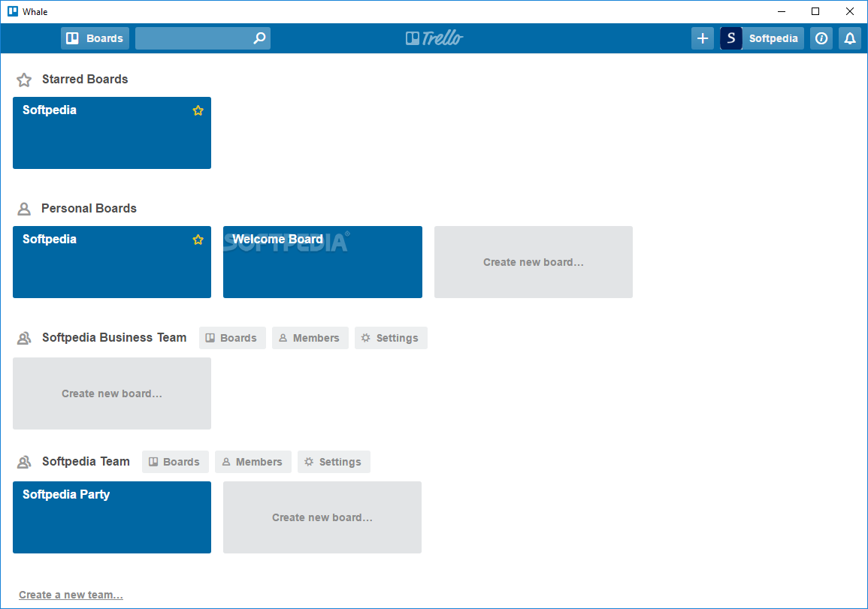Open the starred Softpedia board under Starred Boards

pyautogui.click(x=112, y=133)
